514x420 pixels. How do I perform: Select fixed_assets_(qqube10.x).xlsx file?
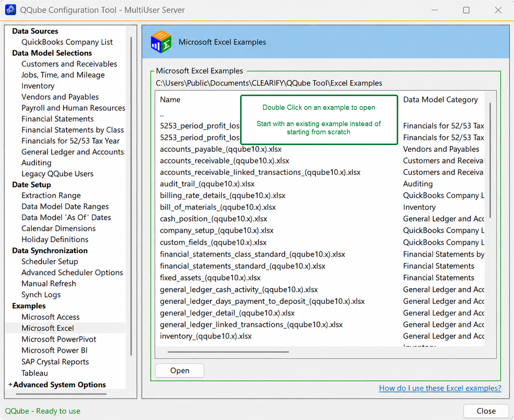pyautogui.click(x=210, y=278)
